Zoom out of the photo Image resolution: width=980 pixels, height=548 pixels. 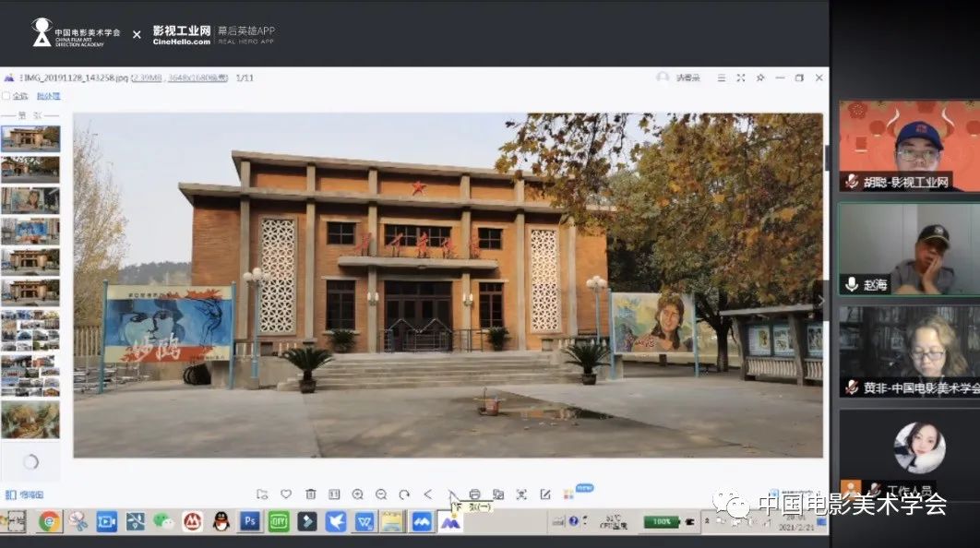click(x=380, y=494)
